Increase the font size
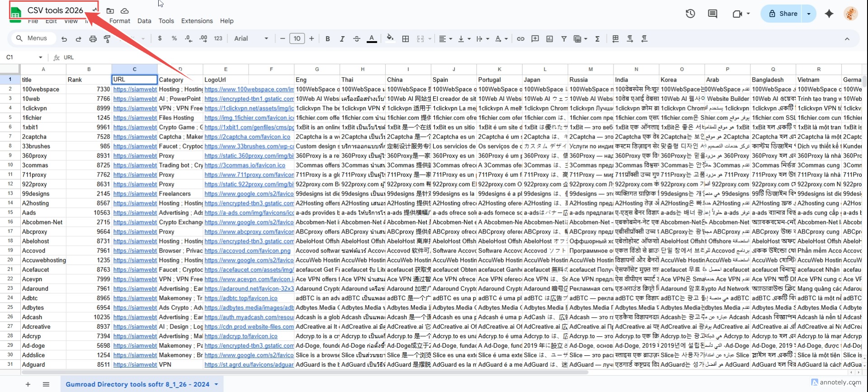 [311, 39]
